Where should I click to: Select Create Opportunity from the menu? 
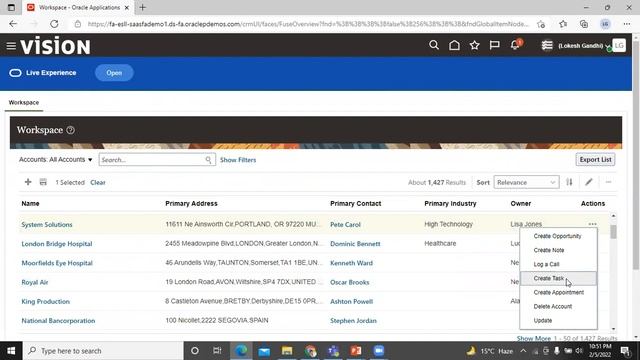coord(558,236)
